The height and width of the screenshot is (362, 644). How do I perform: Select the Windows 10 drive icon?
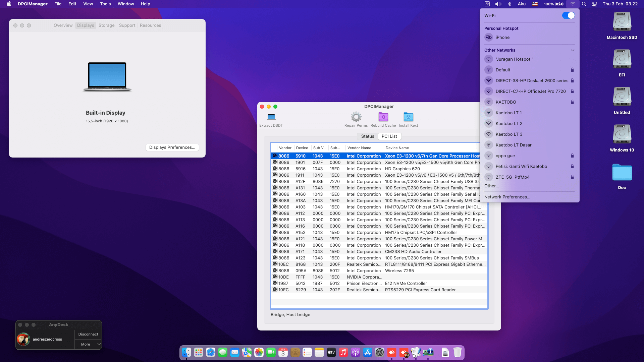click(622, 135)
